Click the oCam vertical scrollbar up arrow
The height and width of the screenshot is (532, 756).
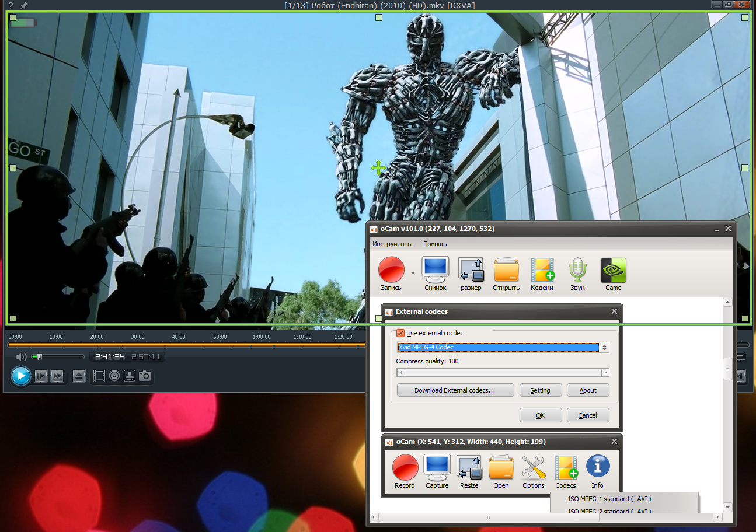pos(727,302)
